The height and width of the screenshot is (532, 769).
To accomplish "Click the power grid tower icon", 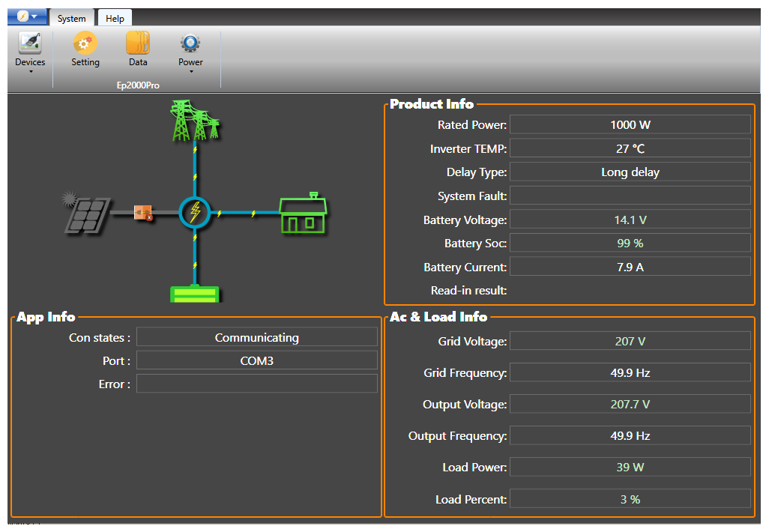I will coord(194,121).
